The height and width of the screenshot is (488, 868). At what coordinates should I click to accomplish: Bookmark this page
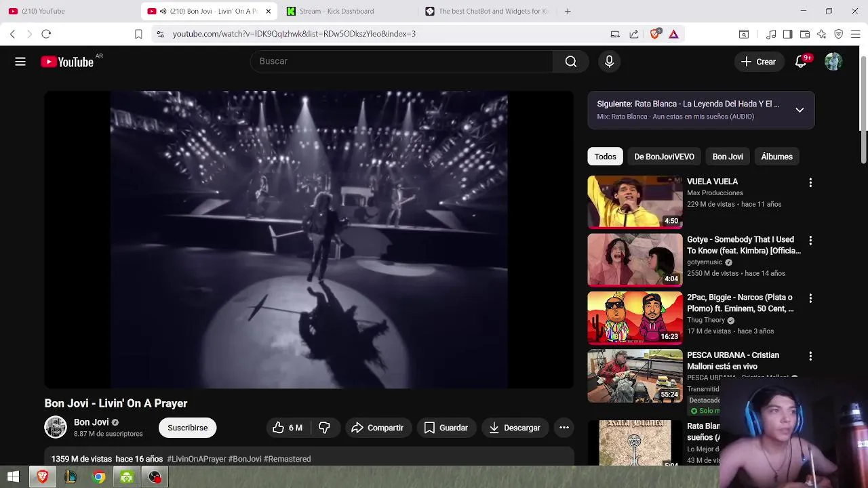138,34
